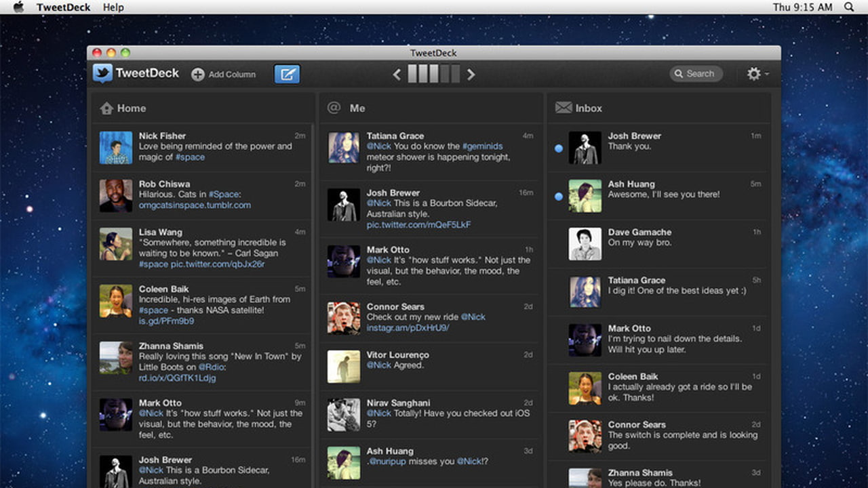Screen dimensions: 868x488
Task: Click Lisa Wang's avatar
Action: (116, 244)
